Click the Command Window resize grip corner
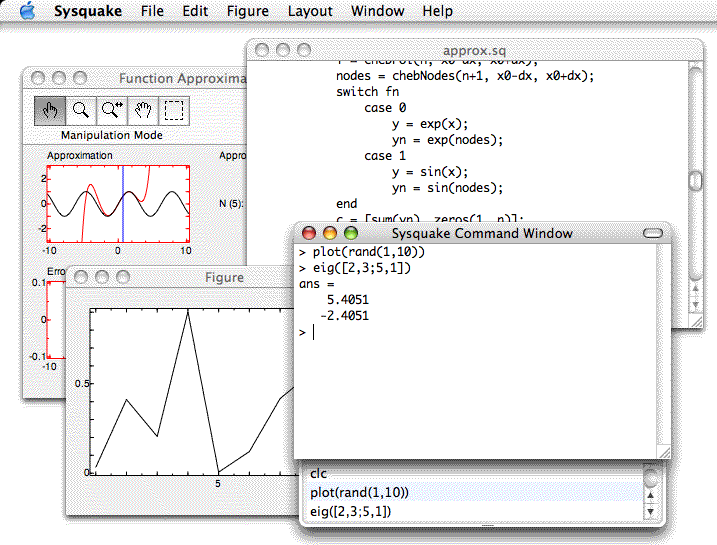Screen dimensions: 717x545 click(x=664, y=452)
